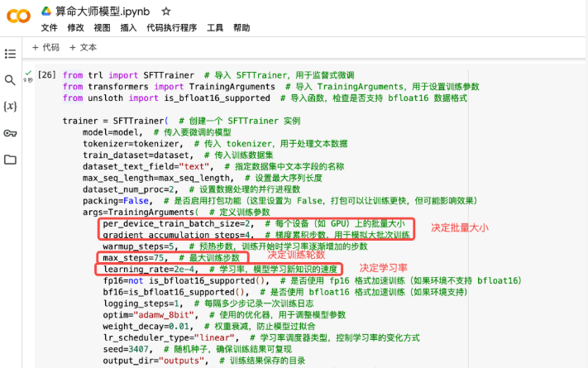Click the line 'trainer = SFTTrainer('
The image size is (588, 368).
(x=116, y=121)
